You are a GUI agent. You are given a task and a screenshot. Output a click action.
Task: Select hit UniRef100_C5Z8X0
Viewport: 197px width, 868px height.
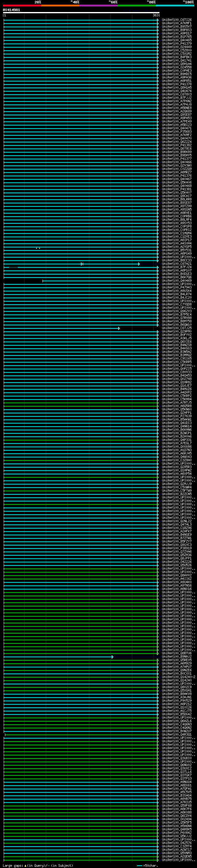coord(176,50)
